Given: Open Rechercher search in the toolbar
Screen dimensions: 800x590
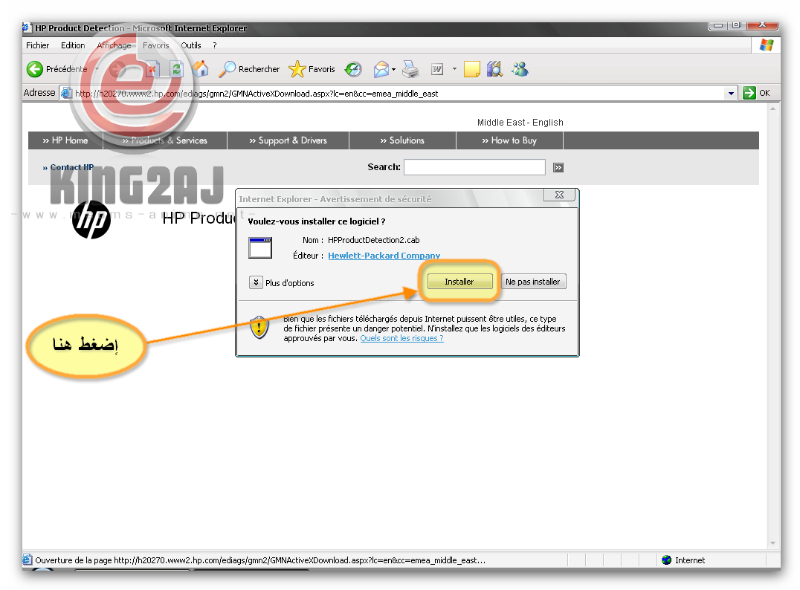Looking at the screenshot, I should [x=250, y=69].
